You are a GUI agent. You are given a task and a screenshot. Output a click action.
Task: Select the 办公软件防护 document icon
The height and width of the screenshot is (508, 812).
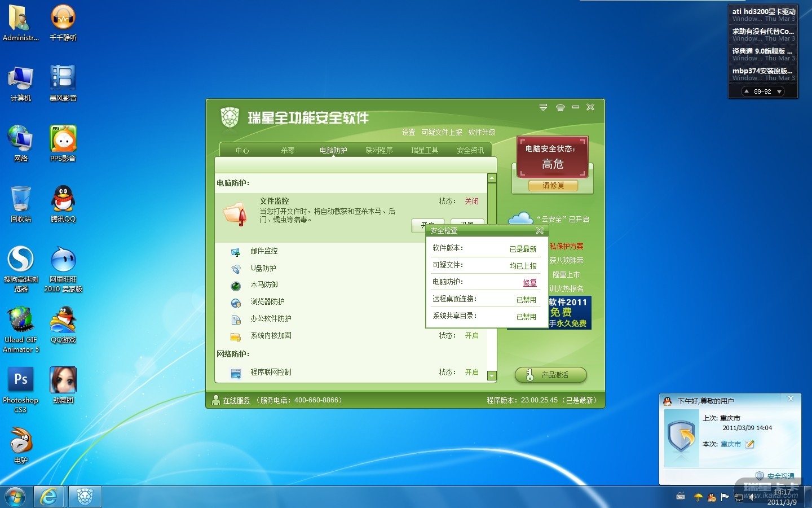point(236,319)
